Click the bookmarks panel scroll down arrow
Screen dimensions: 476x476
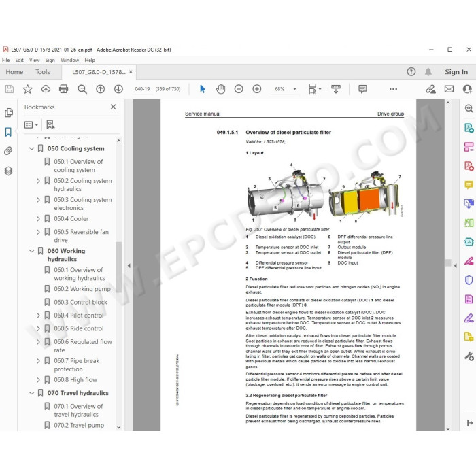(x=119, y=427)
